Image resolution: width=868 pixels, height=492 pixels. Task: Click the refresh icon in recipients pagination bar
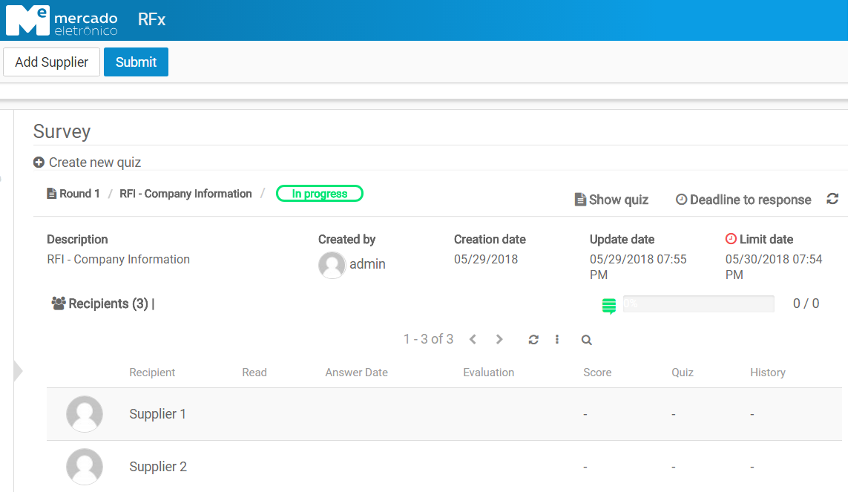tap(533, 340)
